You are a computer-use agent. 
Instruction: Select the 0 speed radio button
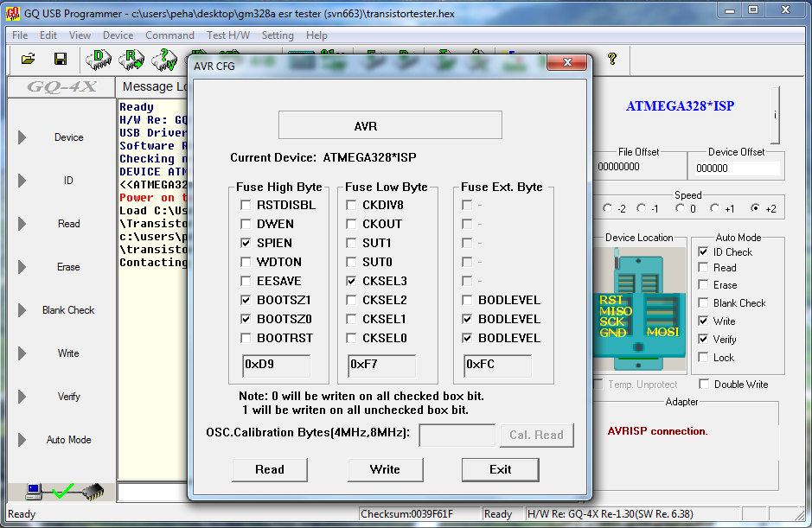coord(680,208)
